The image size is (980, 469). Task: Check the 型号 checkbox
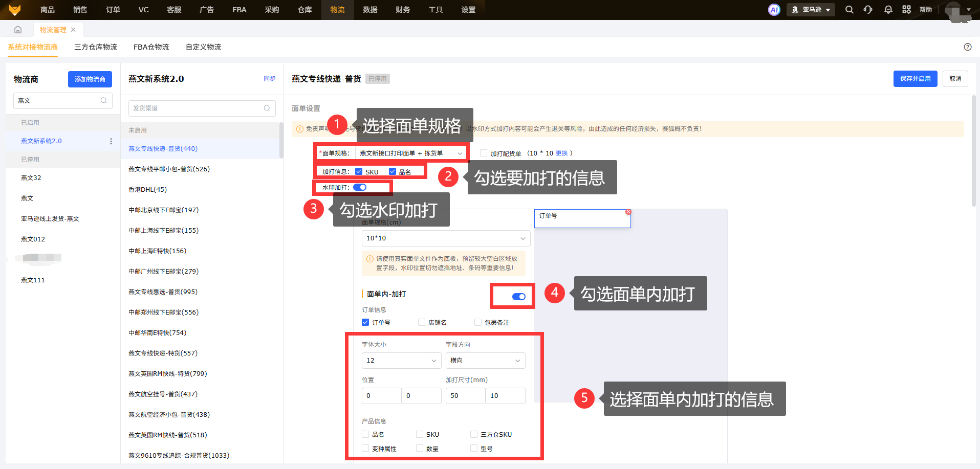coord(474,449)
